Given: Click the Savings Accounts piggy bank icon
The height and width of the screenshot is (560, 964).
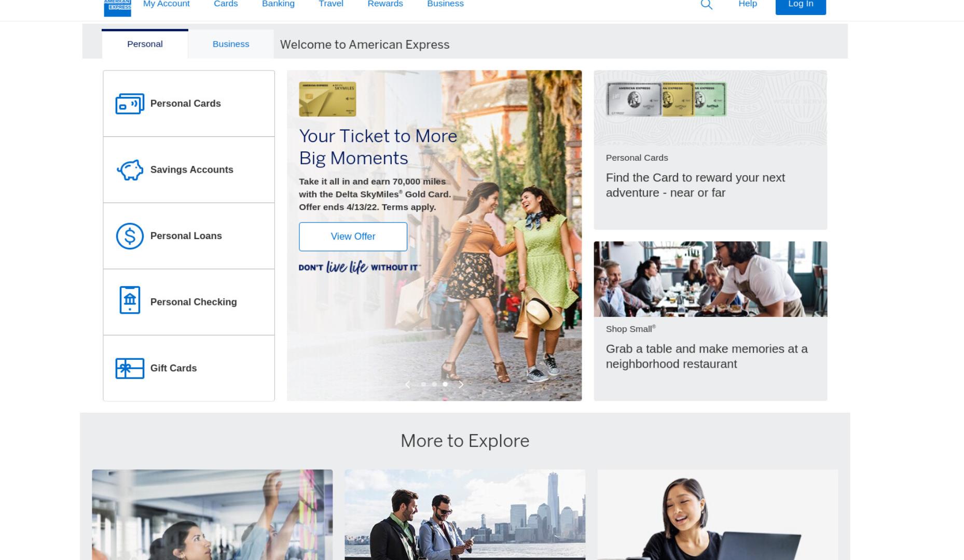Looking at the screenshot, I should tap(130, 170).
